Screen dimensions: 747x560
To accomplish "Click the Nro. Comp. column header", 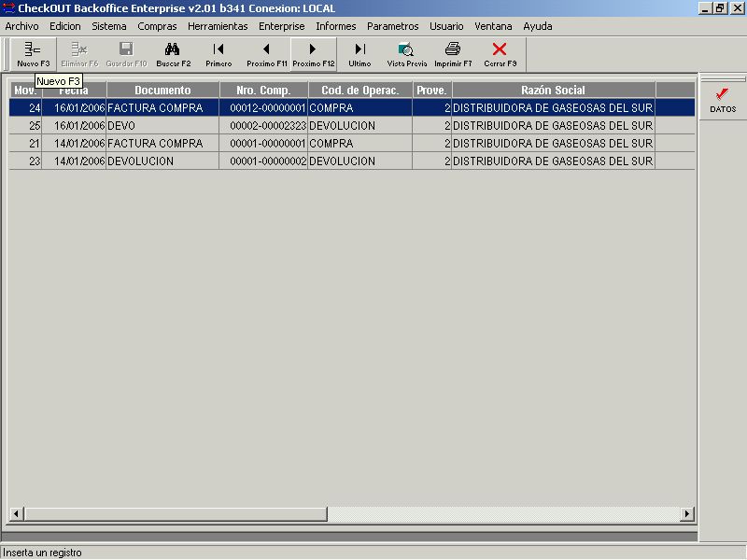I will point(264,90).
